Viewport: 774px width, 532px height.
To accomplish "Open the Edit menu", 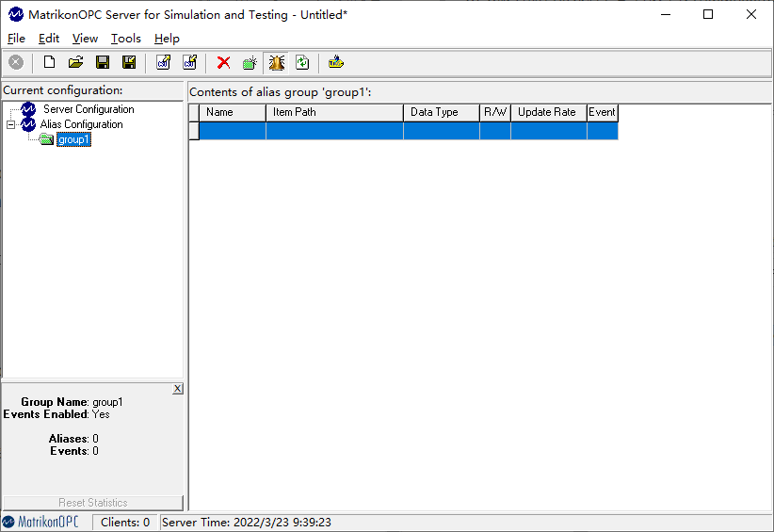I will [49, 39].
